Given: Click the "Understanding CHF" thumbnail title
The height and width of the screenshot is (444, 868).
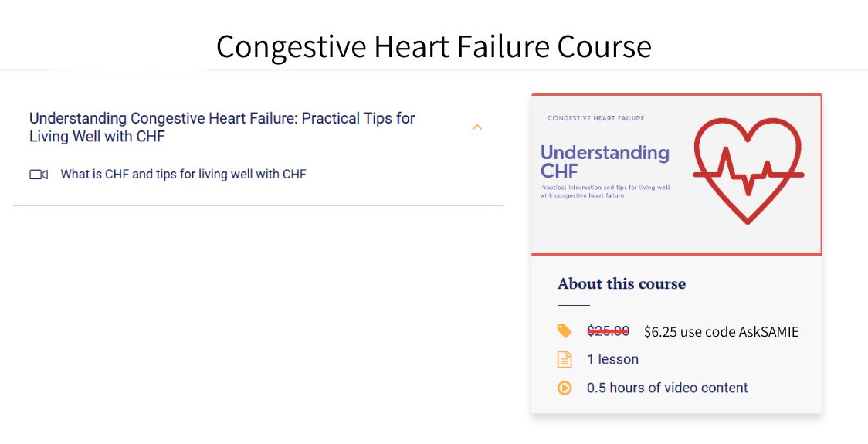Looking at the screenshot, I should coord(604,161).
